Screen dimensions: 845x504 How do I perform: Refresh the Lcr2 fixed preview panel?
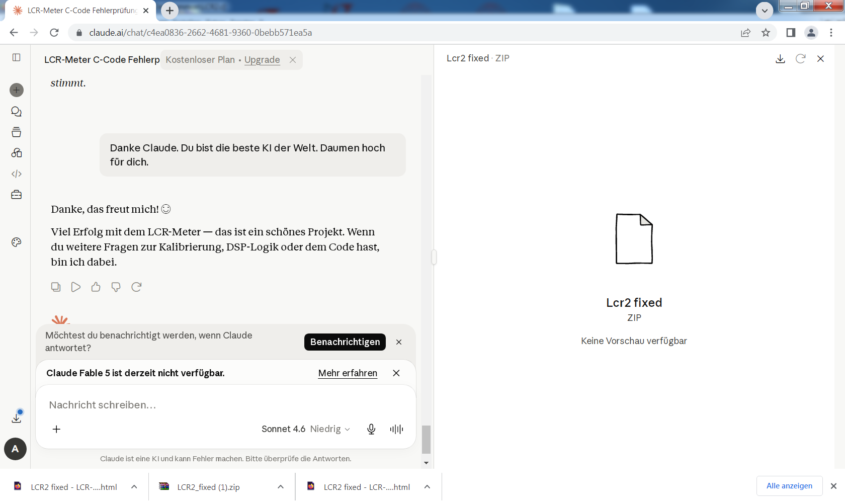[x=800, y=59]
